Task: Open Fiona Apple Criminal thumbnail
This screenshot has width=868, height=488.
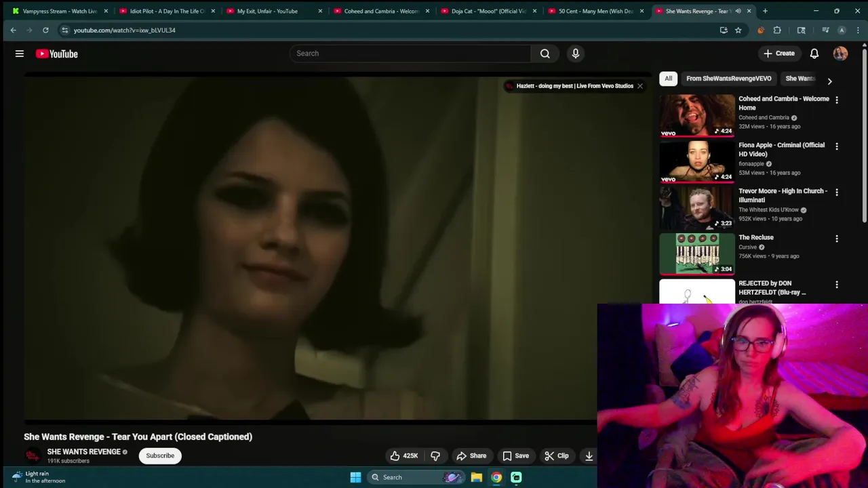Action: pyautogui.click(x=697, y=161)
